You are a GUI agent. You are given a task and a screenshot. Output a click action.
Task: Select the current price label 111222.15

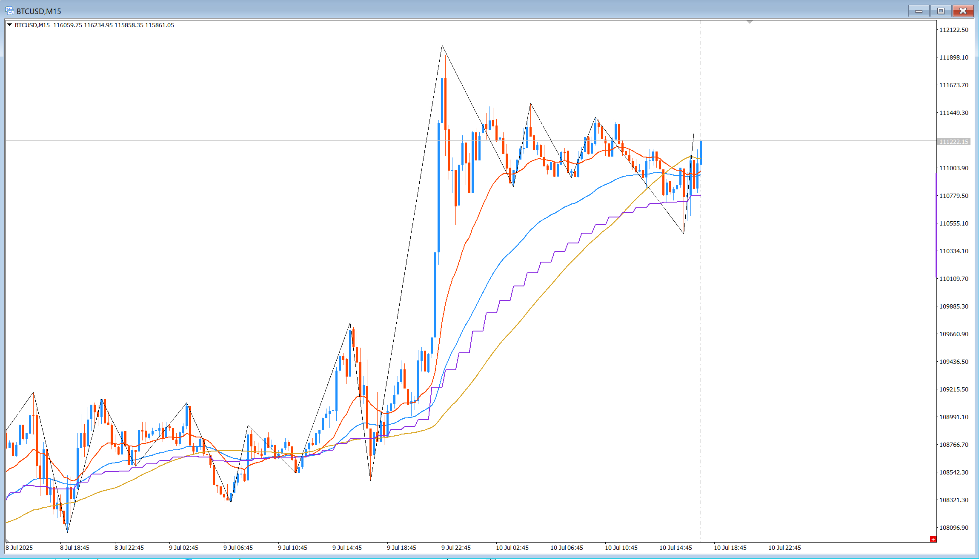pyautogui.click(x=954, y=142)
